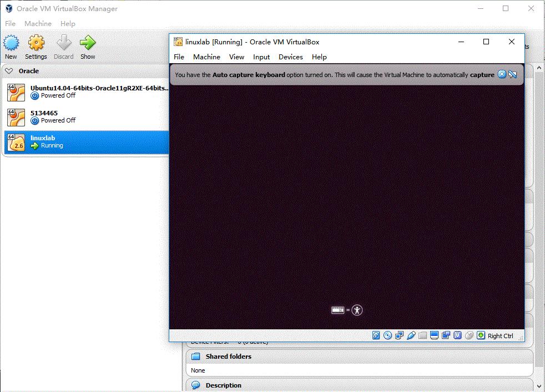Close the VirtualBox Manager window

click(531, 9)
